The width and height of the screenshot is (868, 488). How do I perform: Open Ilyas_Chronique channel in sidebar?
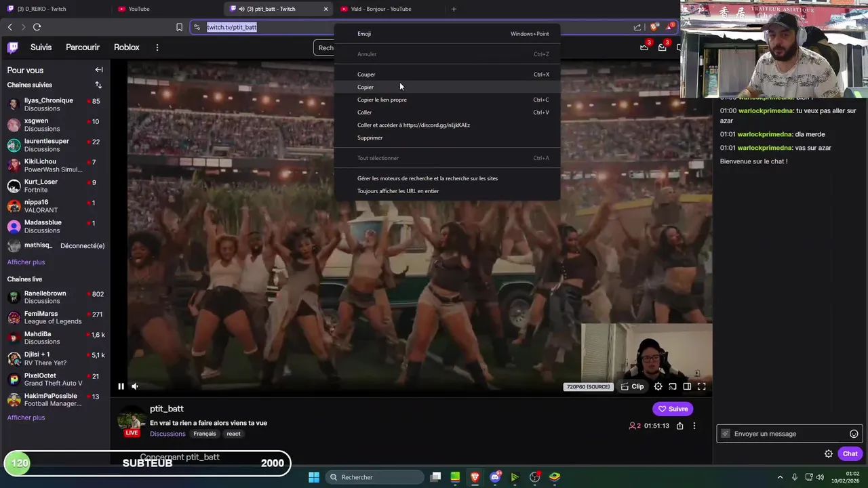(55, 104)
